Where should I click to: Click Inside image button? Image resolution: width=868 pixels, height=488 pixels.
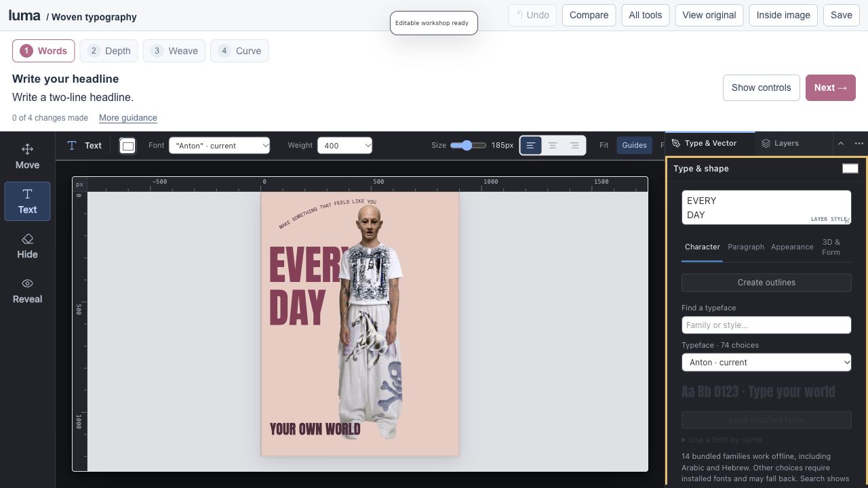(x=783, y=15)
